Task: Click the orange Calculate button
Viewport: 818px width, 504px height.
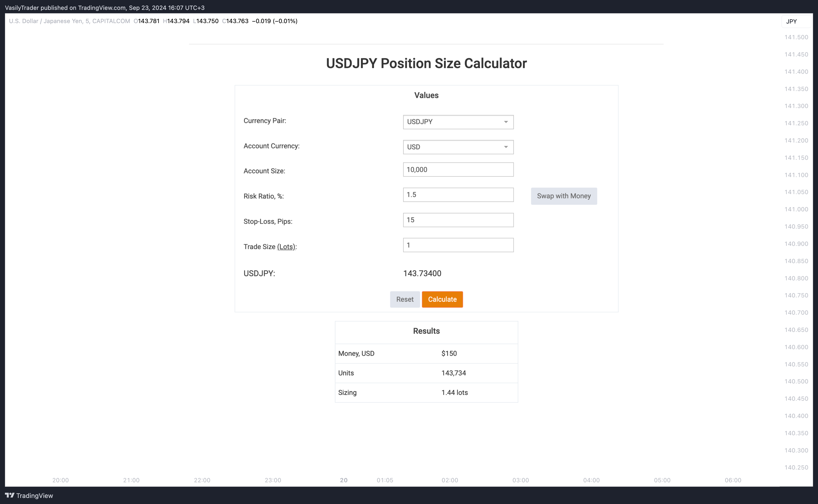Action: [442, 299]
